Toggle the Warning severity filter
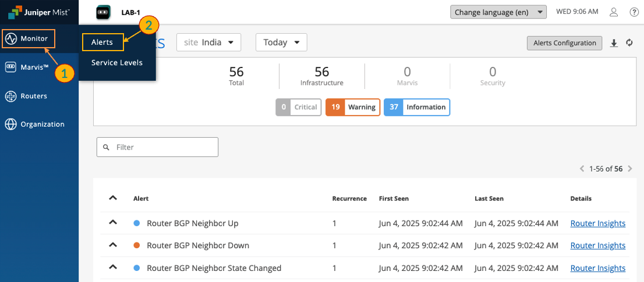 coord(352,108)
